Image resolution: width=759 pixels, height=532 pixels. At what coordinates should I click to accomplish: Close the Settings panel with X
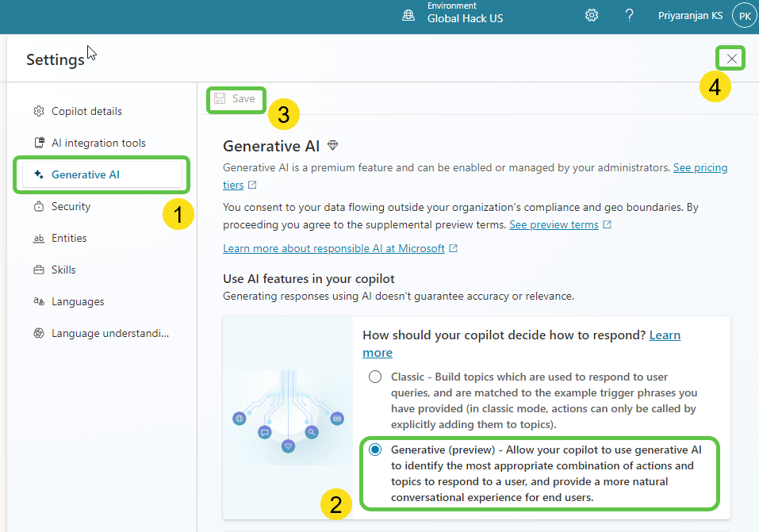coord(731,58)
